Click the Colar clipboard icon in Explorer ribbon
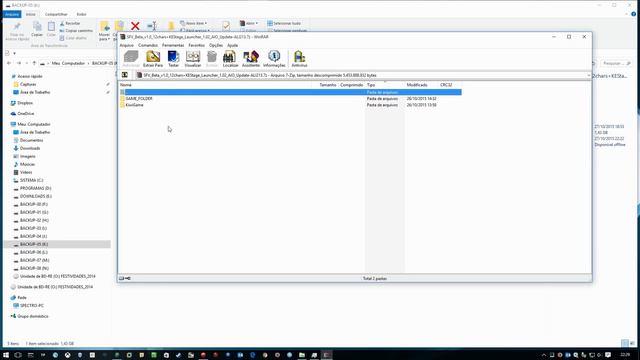The height and width of the screenshot is (360, 640). 51,26
